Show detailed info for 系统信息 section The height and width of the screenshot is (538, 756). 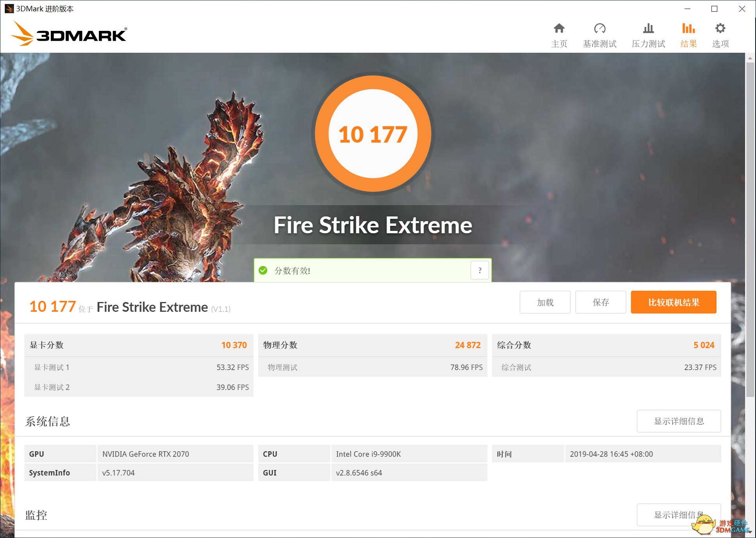coord(679,421)
